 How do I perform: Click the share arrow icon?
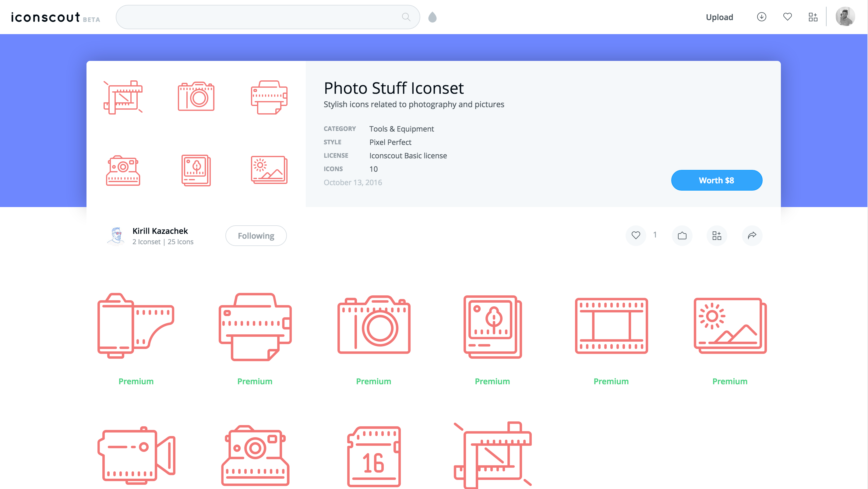(x=752, y=235)
